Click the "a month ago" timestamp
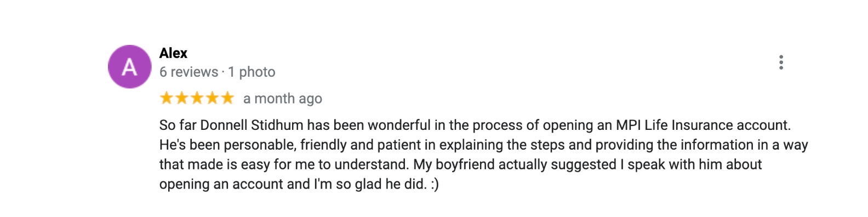Image resolution: width=868 pixels, height=217 pixels. coord(283,99)
